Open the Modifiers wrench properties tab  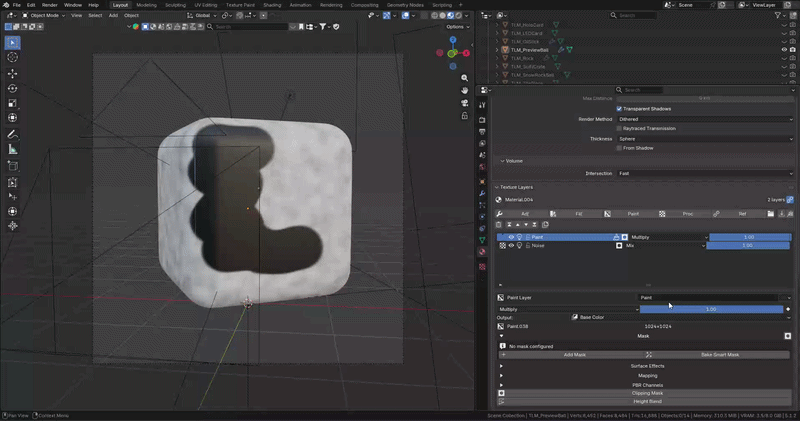pos(482,193)
